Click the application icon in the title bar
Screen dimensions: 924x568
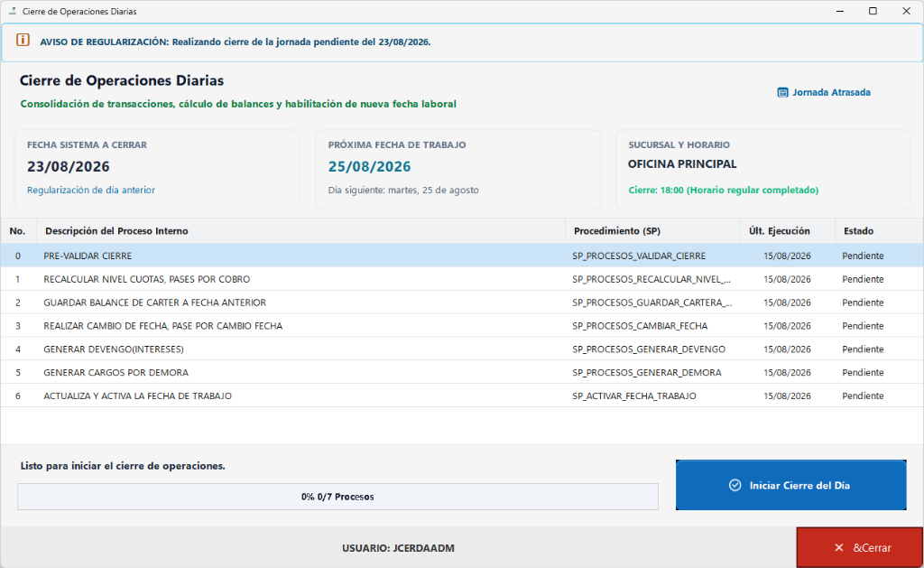click(x=13, y=11)
